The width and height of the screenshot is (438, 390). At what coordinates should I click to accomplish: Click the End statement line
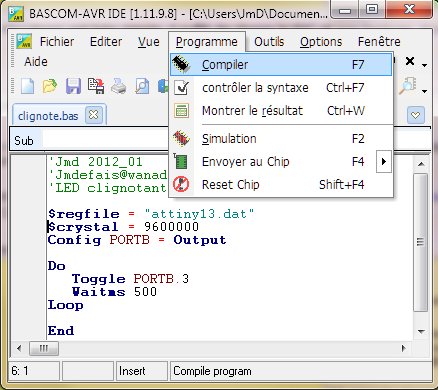pyautogui.click(x=61, y=331)
